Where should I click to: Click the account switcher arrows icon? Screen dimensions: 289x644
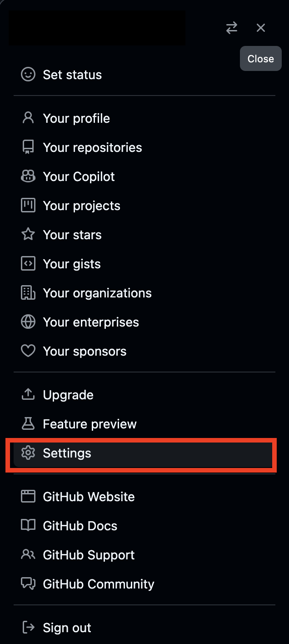tap(232, 28)
